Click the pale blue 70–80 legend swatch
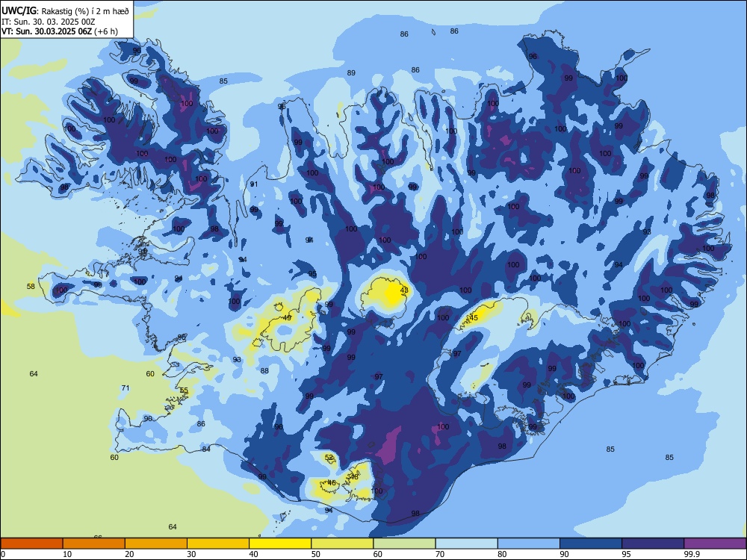 (466, 544)
